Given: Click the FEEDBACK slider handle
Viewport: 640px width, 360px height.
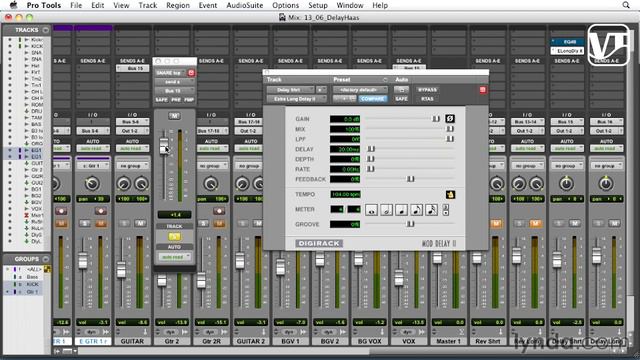Looking at the screenshot, I should click(411, 179).
